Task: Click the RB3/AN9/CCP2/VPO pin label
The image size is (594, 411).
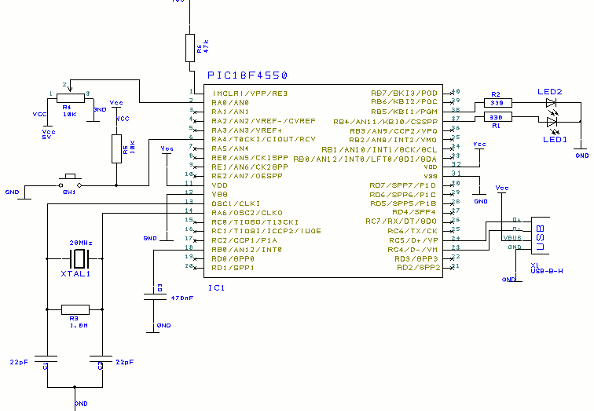Action: (394, 131)
